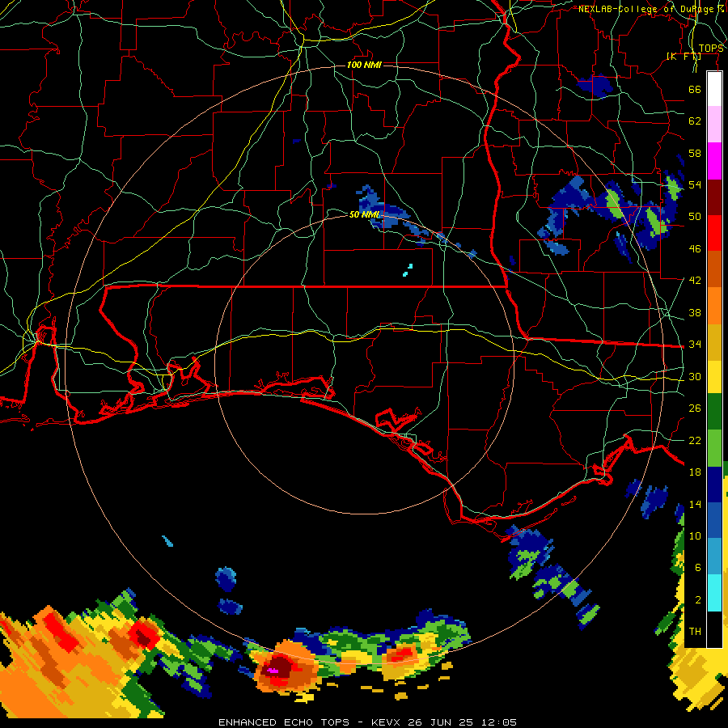Click the 66 value on the legend
This screenshot has width=728, height=728.
coord(695,89)
